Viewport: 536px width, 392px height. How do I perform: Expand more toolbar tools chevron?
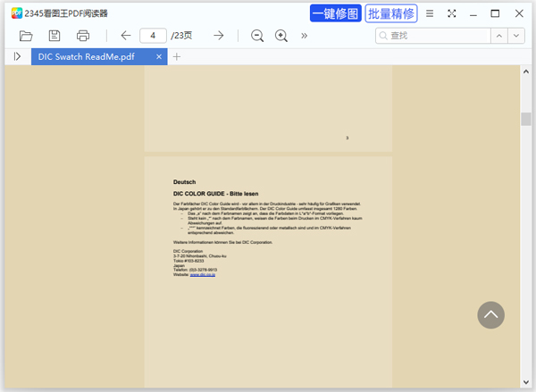click(x=305, y=36)
